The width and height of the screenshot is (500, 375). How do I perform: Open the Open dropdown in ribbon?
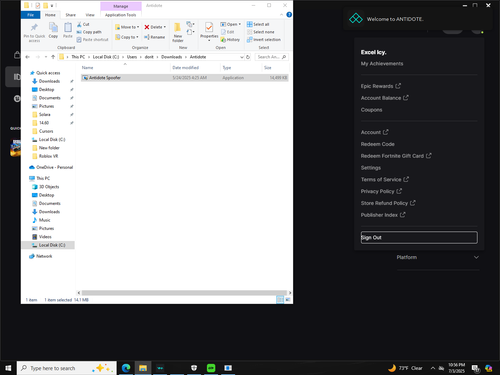(x=230, y=24)
